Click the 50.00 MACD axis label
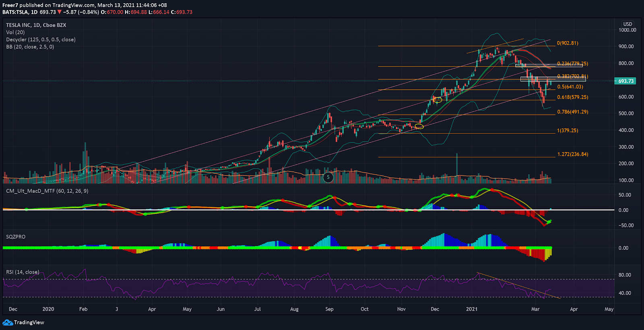This screenshot has height=330, width=644. pos(625,195)
